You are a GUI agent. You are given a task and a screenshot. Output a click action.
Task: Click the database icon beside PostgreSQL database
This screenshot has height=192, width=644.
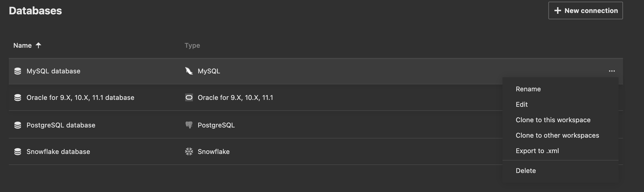[x=18, y=125]
